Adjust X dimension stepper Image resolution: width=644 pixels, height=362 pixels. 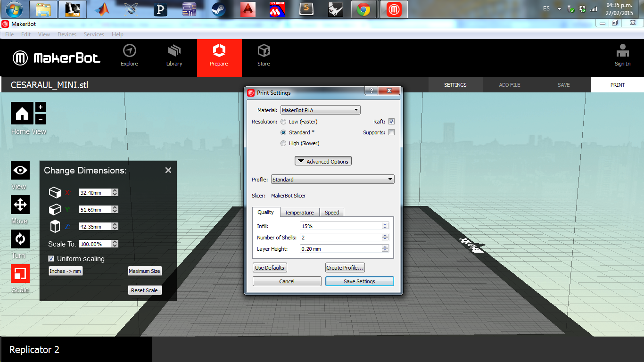115,192
